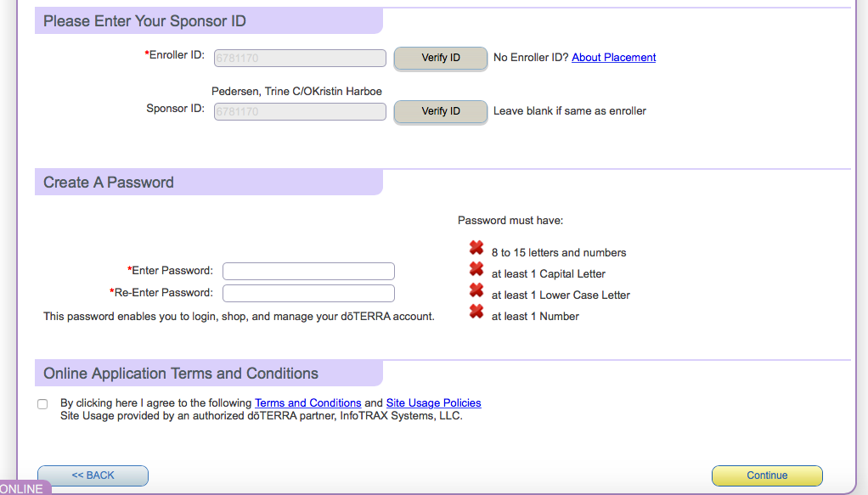Click the 'This password enables you to login' note
Screen dimensions: 868x495
pos(240,317)
